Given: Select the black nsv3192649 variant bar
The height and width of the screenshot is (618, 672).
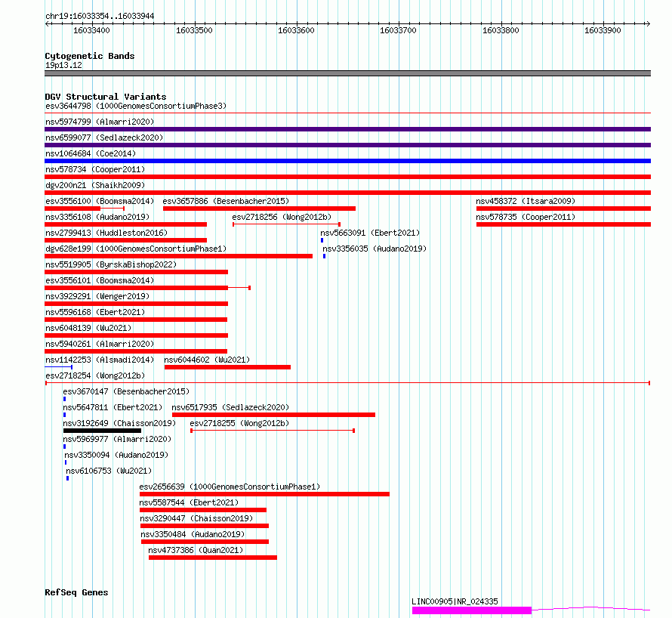Looking at the screenshot, I should click(x=102, y=431).
